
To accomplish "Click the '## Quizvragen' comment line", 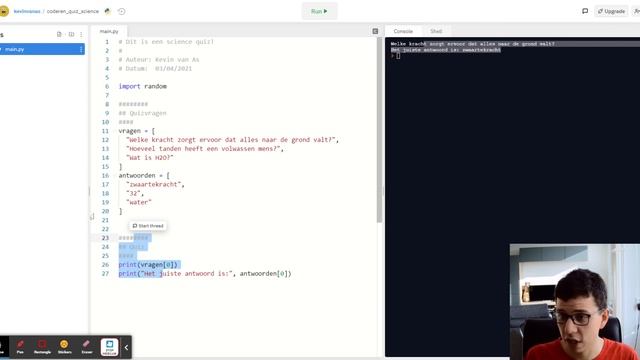I will (x=142, y=113).
